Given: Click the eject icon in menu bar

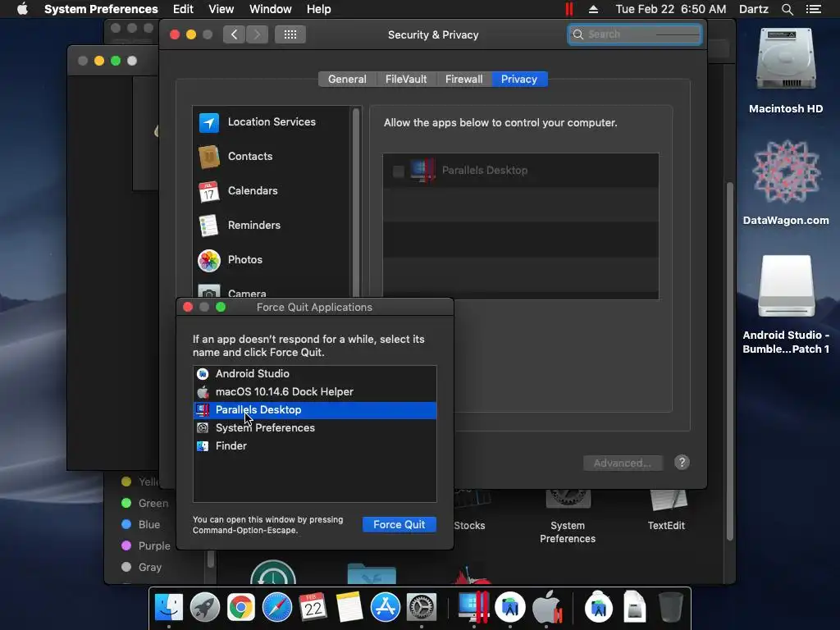Looking at the screenshot, I should point(594,9).
